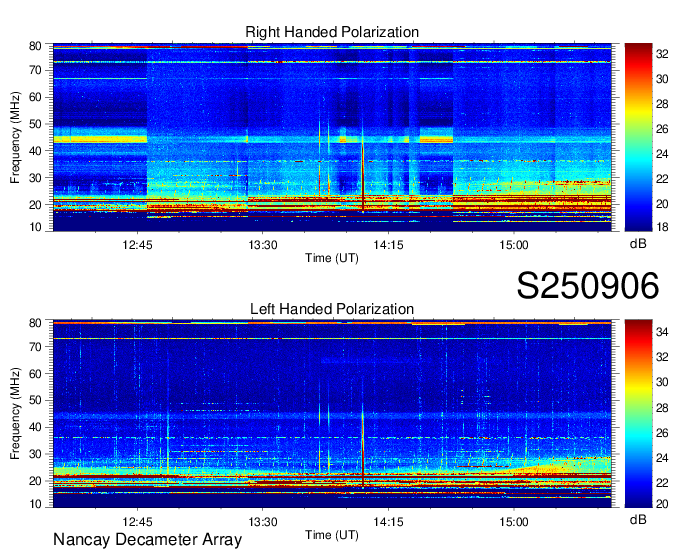Click the 80 frequency tick of upper plot
Viewport: 680px width, 552px height.
[x=35, y=46]
